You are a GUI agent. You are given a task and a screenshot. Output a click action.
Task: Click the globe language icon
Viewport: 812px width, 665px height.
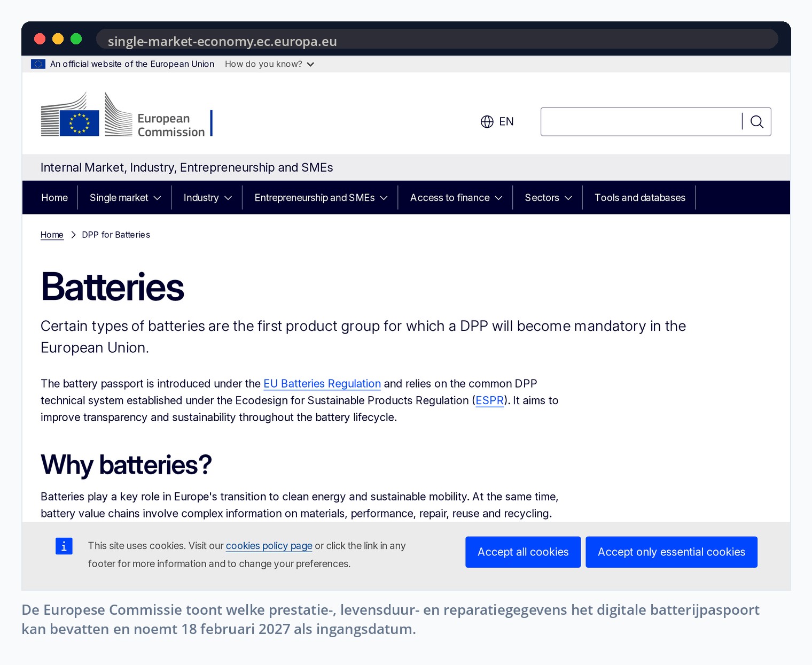click(x=487, y=122)
